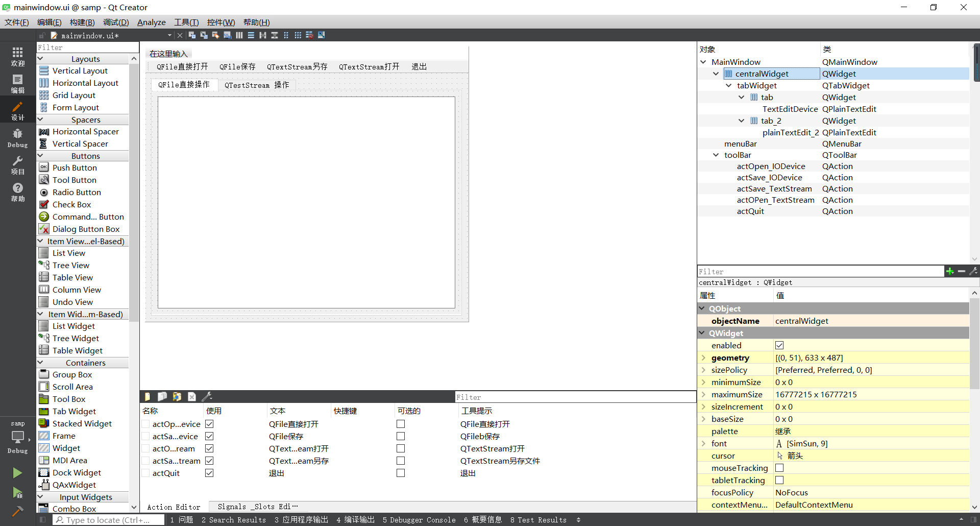Click the Type to locate search field

[x=108, y=520]
